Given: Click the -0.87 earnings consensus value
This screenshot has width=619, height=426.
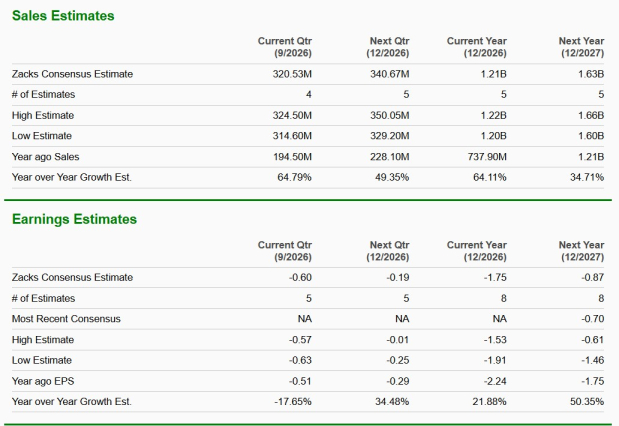Looking at the screenshot, I should click(x=593, y=278).
